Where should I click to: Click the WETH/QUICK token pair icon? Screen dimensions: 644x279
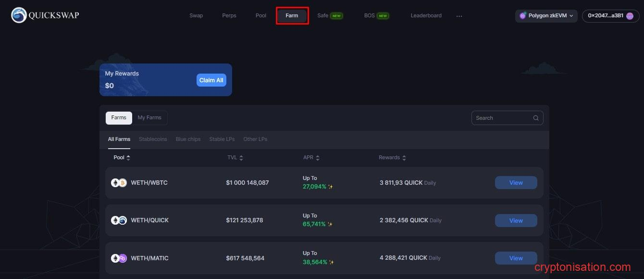tap(119, 220)
